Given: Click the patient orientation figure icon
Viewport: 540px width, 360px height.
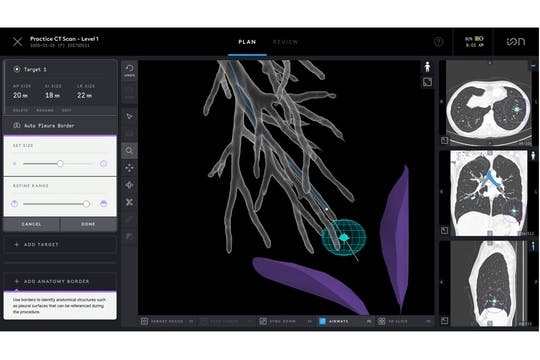Looking at the screenshot, I should click(427, 67).
